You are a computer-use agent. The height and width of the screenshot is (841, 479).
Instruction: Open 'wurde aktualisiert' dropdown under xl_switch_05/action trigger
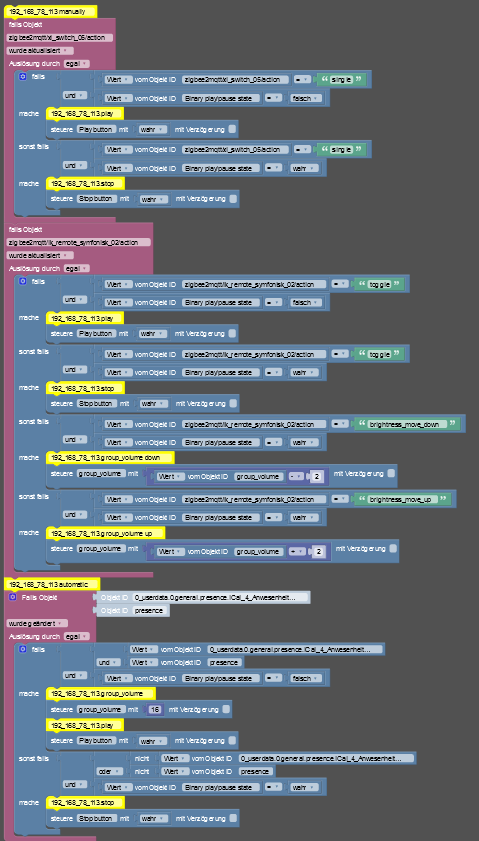pos(40,50)
